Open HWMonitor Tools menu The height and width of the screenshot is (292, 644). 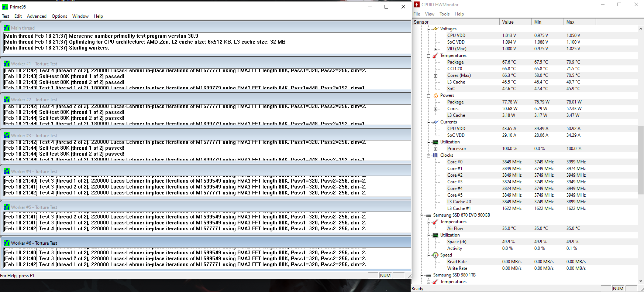[444, 14]
